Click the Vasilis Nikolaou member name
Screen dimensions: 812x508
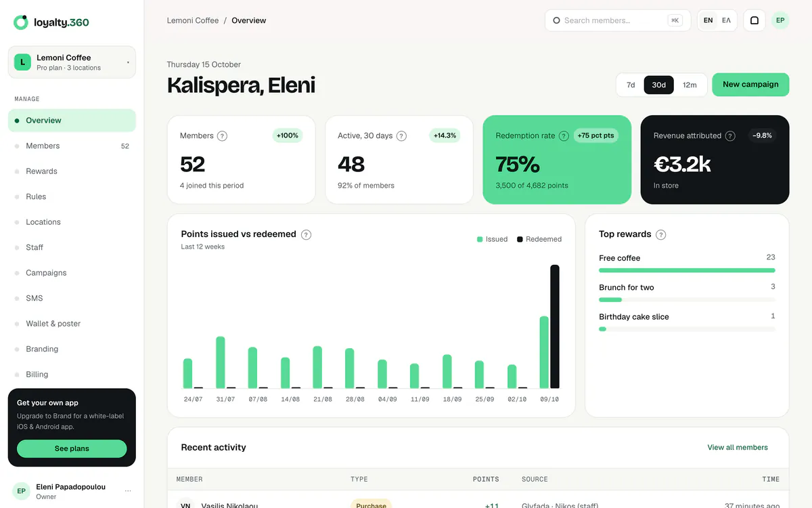click(x=229, y=505)
